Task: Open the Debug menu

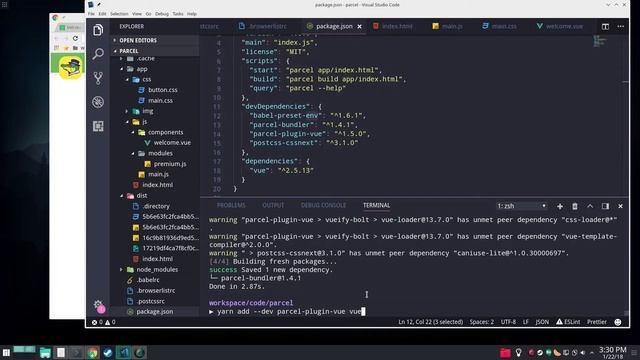Action: [162, 14]
